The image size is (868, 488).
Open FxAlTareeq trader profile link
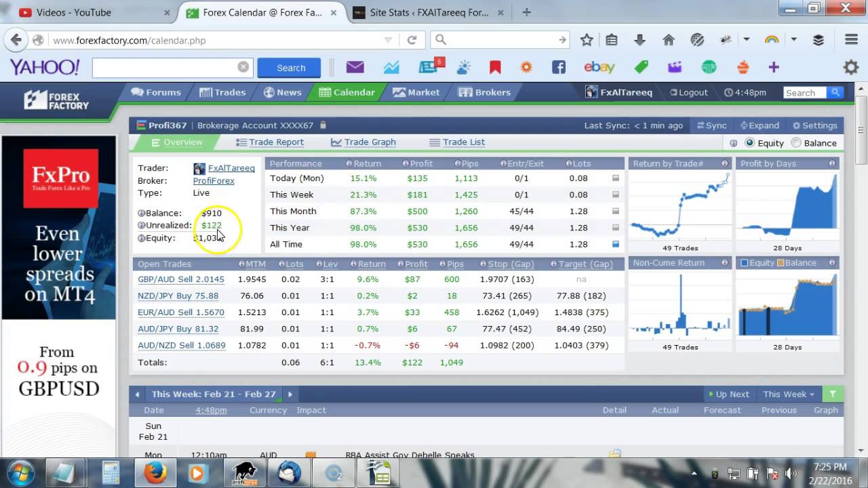tap(231, 168)
